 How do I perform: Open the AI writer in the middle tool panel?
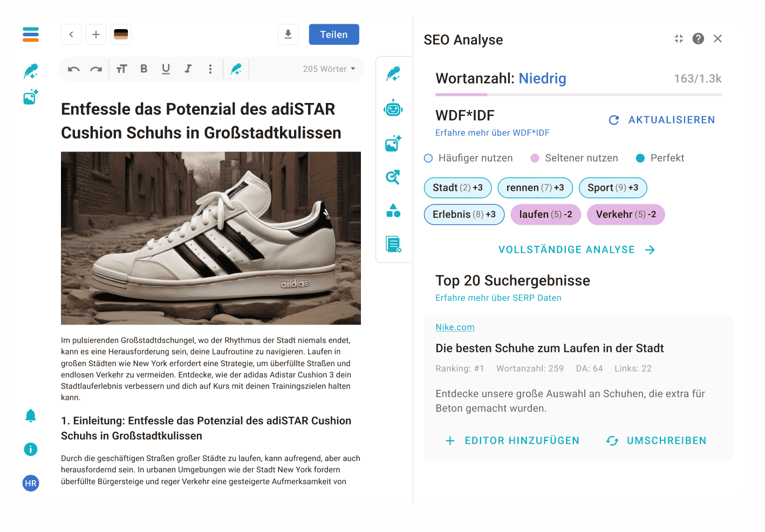point(393,74)
